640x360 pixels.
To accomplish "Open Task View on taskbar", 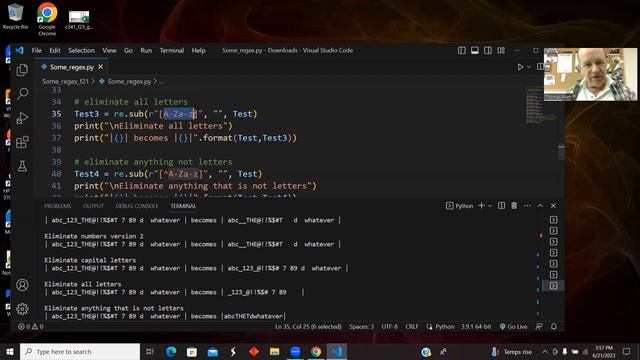I will point(150,351).
